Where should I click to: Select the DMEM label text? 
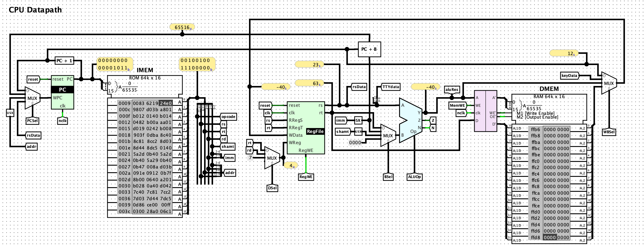point(549,89)
